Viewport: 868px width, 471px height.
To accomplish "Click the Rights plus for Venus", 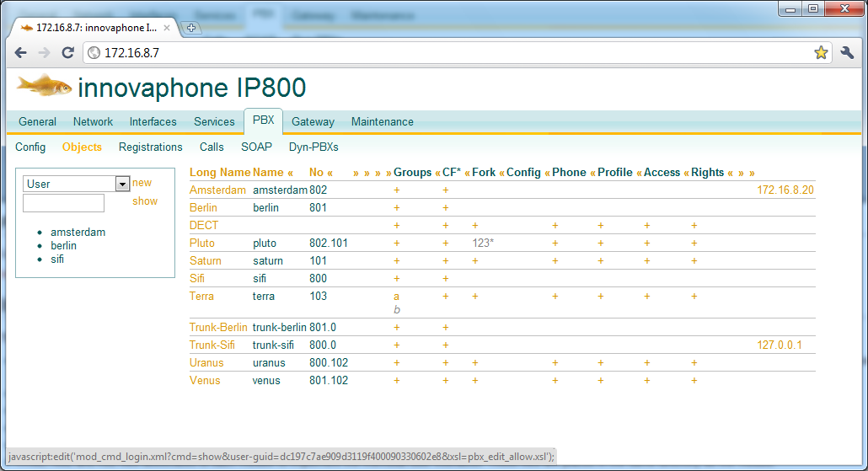I will 694,381.
